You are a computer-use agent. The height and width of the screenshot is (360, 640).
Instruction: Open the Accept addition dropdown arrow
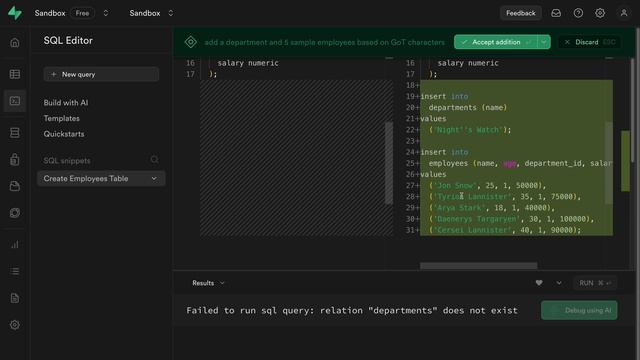tap(544, 42)
